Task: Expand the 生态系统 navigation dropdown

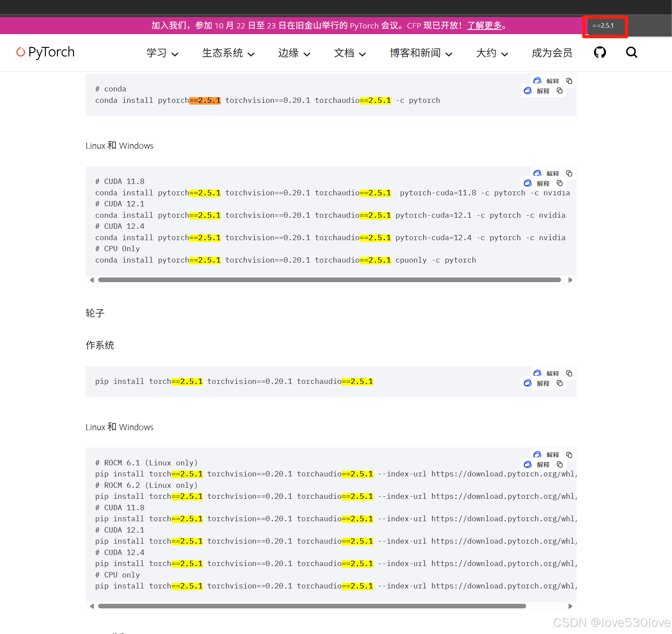Action: (x=228, y=53)
